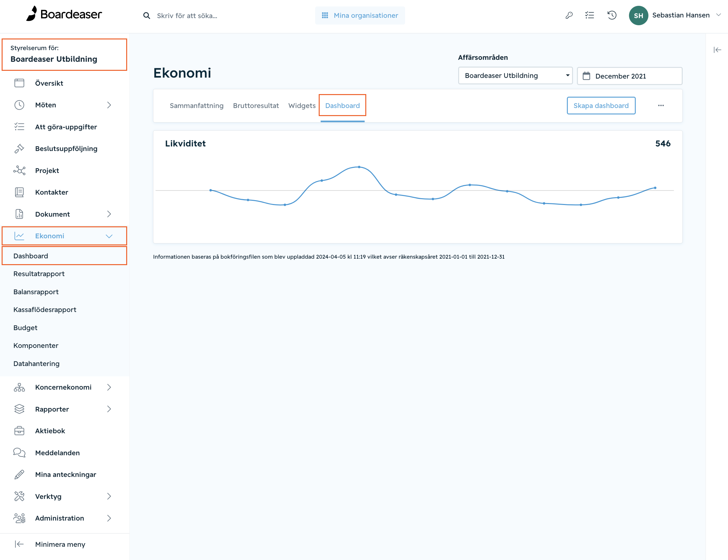The width and height of the screenshot is (728, 560).
Task: Click the Översikt window icon
Action: pyautogui.click(x=19, y=83)
